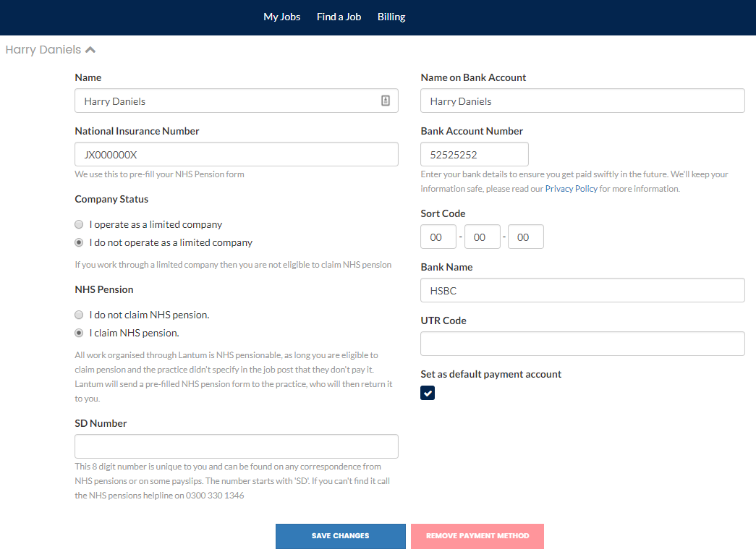Click the 'Company Status' label
The width and height of the screenshot is (756, 552).
(x=111, y=199)
